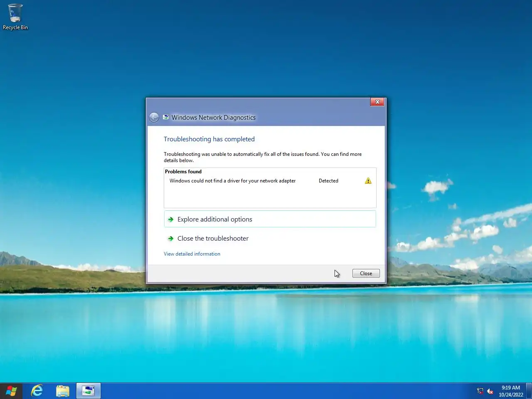Select the Network Diagnostics taskbar button

point(89,391)
